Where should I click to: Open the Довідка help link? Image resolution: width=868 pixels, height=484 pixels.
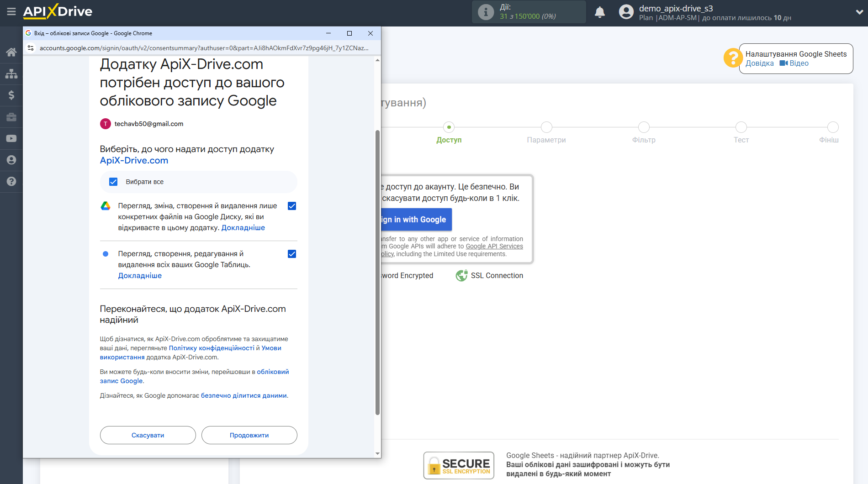(759, 63)
